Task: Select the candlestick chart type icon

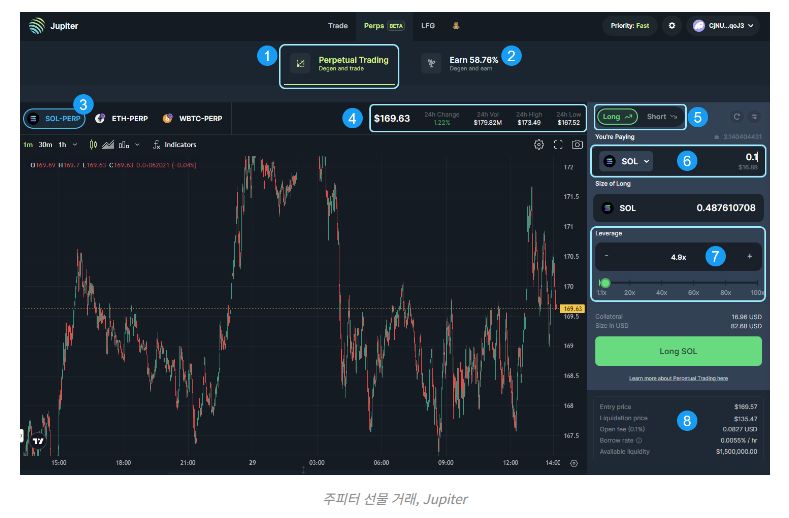Action: pyautogui.click(x=94, y=145)
